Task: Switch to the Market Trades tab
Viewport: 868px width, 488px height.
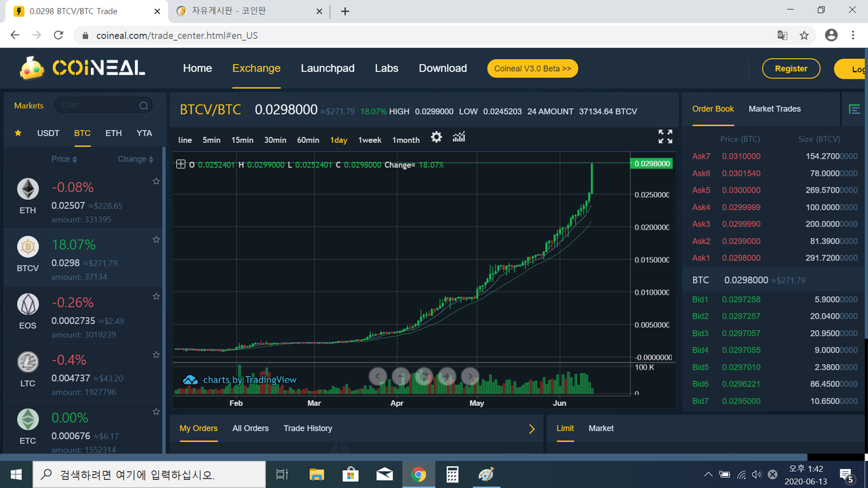Action: point(774,109)
